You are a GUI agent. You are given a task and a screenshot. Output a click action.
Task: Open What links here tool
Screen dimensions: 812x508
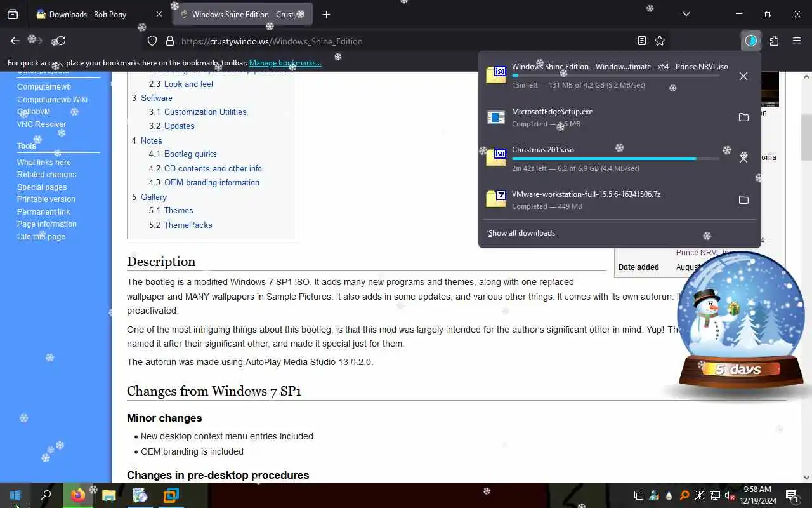click(x=44, y=163)
